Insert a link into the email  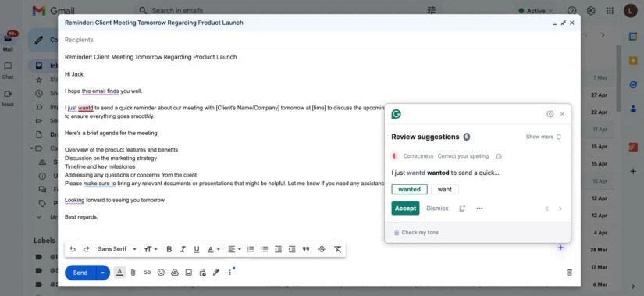point(147,272)
